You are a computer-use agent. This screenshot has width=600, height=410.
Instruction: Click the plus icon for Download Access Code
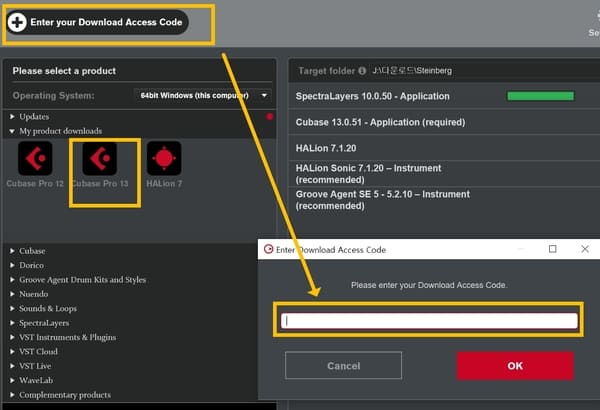click(x=17, y=22)
